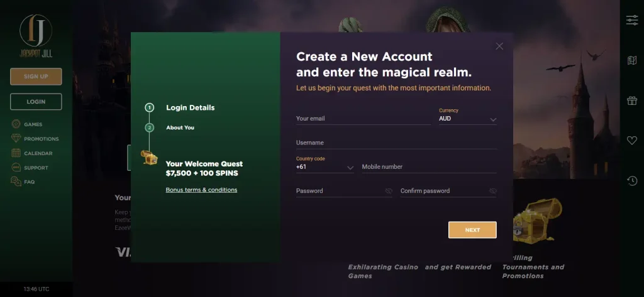This screenshot has width=644, height=297.
Task: Click the NEXT button
Action: (472, 230)
